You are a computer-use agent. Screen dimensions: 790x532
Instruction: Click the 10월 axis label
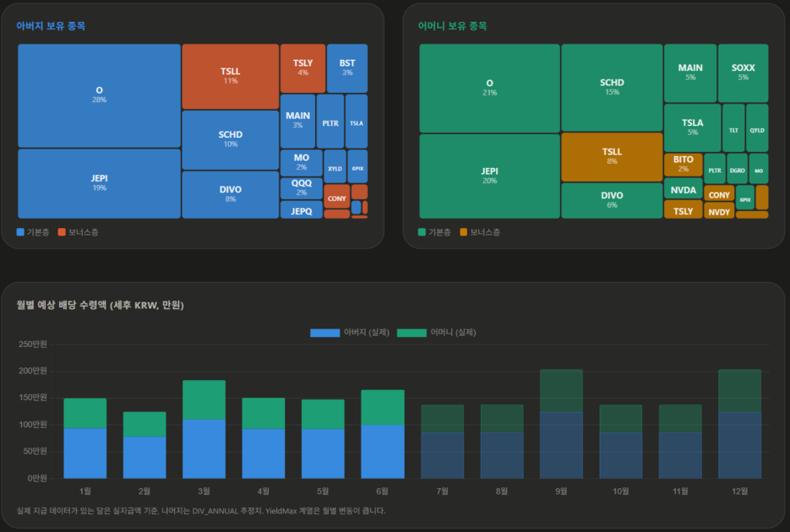click(621, 491)
